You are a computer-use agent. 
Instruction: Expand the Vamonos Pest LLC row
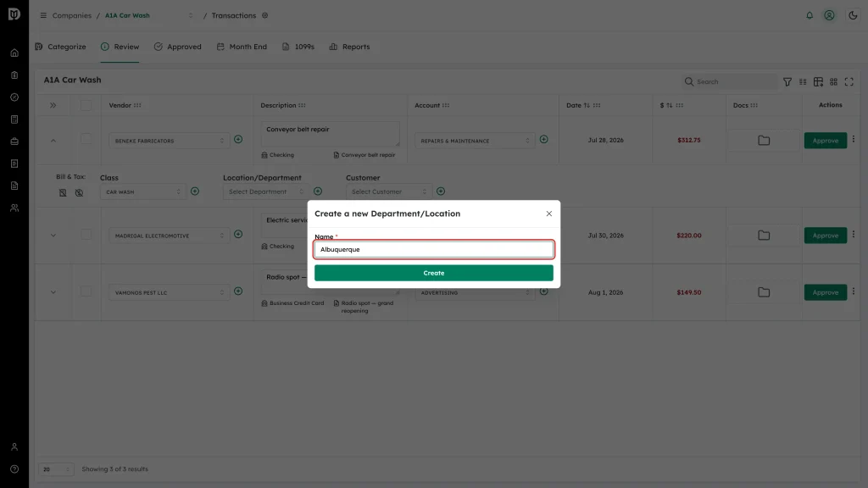tap(53, 292)
